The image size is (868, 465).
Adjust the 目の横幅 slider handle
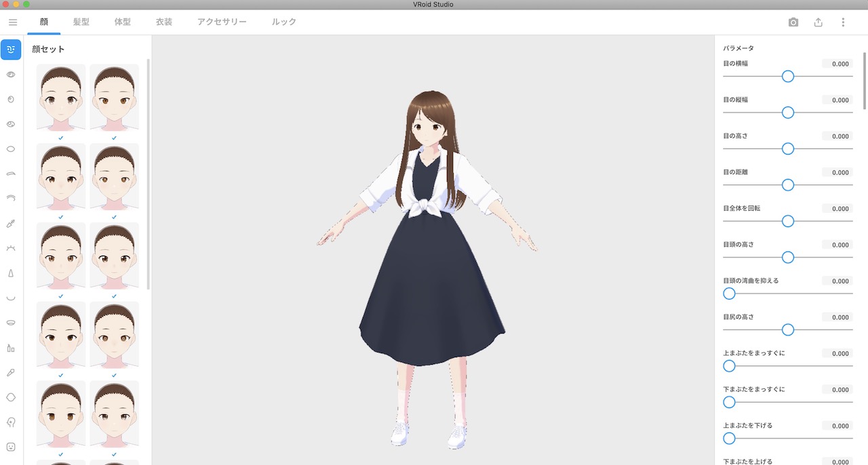click(787, 77)
